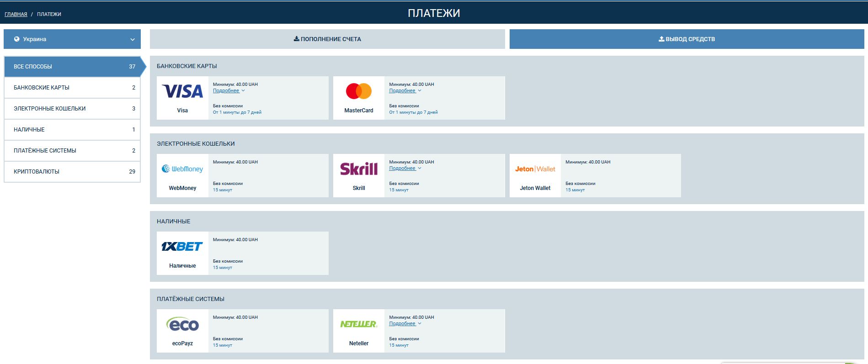This screenshot has height=364, width=868.
Task: Expand Подробнее details under Neteller
Action: pyautogui.click(x=405, y=323)
